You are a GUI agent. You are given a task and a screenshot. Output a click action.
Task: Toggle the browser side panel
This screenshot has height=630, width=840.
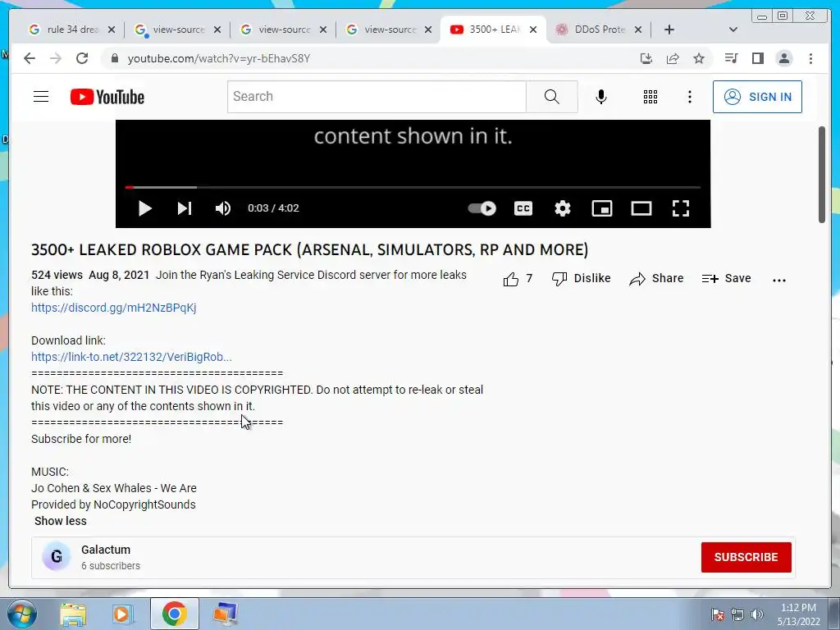tap(757, 58)
